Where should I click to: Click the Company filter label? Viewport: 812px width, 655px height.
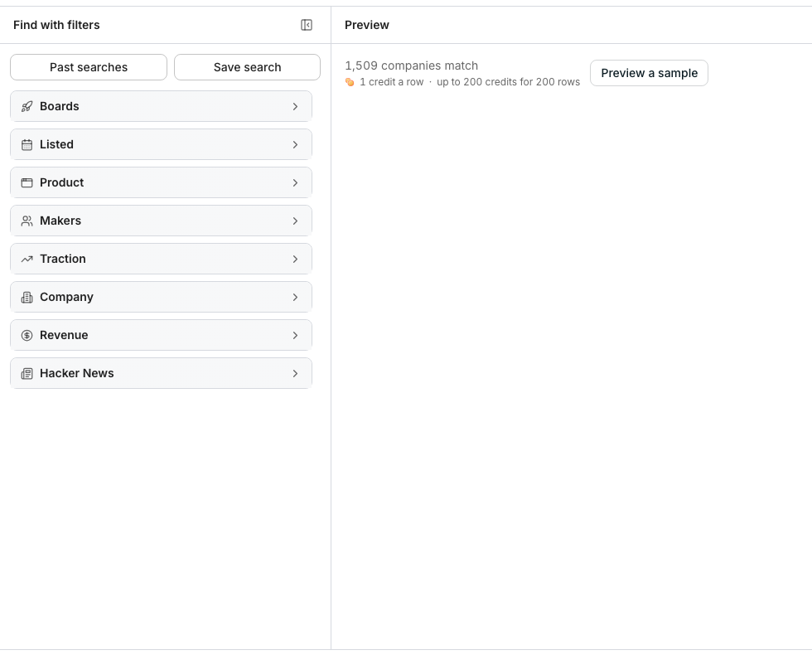coord(67,297)
